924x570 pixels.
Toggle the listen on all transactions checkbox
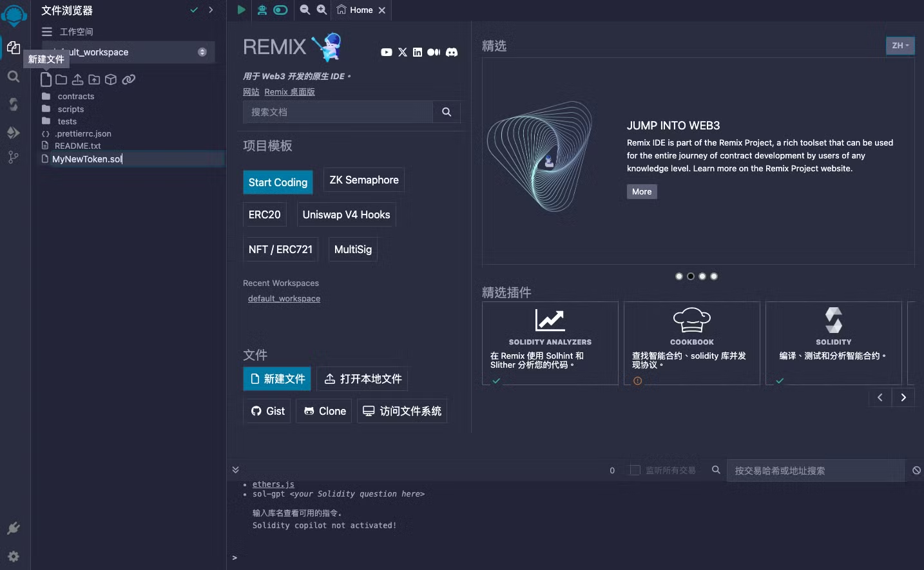point(635,470)
